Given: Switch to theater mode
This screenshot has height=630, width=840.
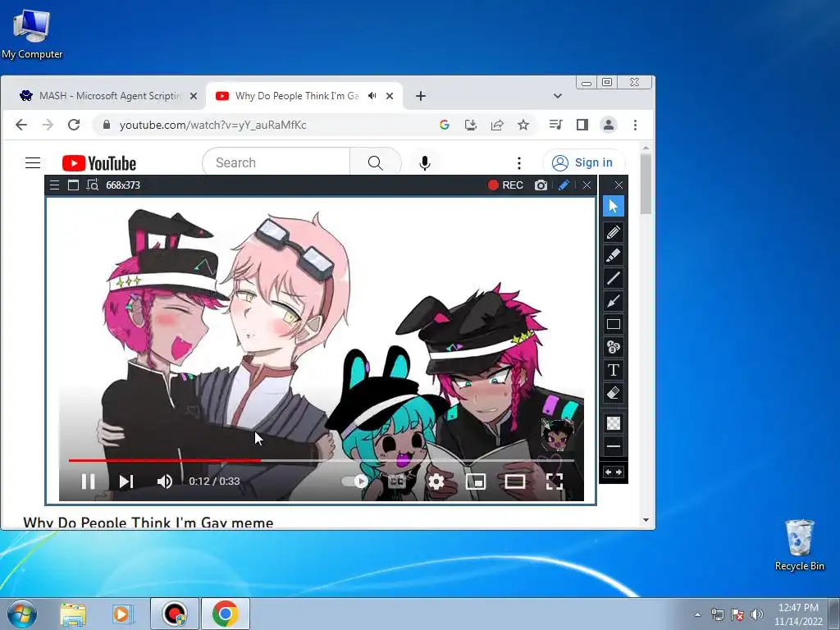Looking at the screenshot, I should (x=515, y=481).
